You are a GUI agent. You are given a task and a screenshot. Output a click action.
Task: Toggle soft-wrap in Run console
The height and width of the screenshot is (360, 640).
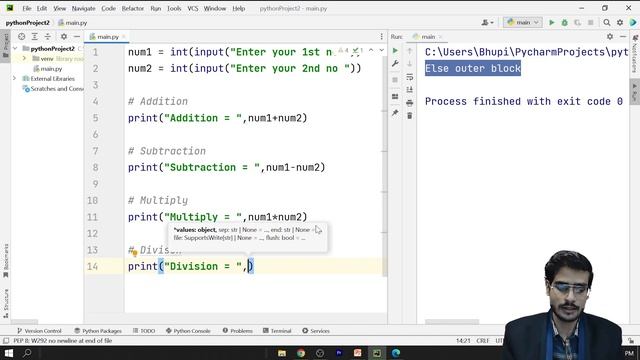[x=409, y=77]
